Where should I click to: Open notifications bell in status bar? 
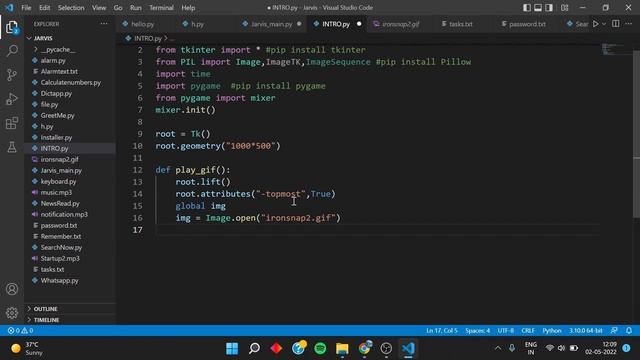click(629, 331)
